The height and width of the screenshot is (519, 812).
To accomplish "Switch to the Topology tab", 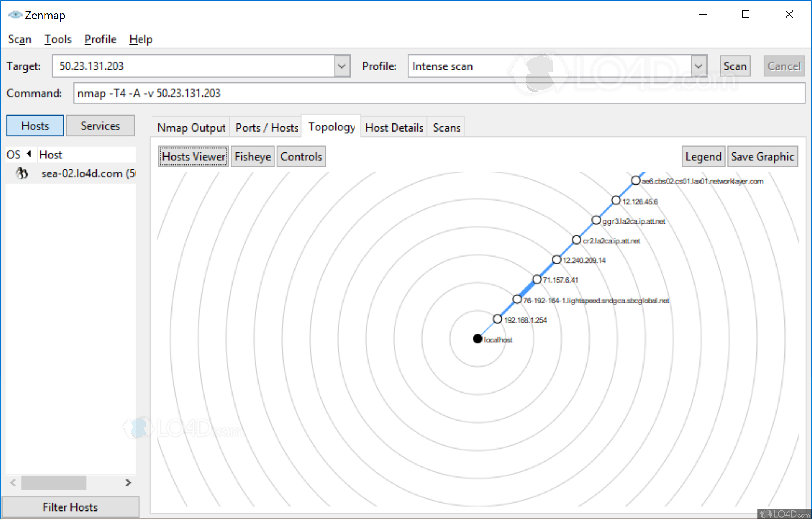I will [331, 127].
